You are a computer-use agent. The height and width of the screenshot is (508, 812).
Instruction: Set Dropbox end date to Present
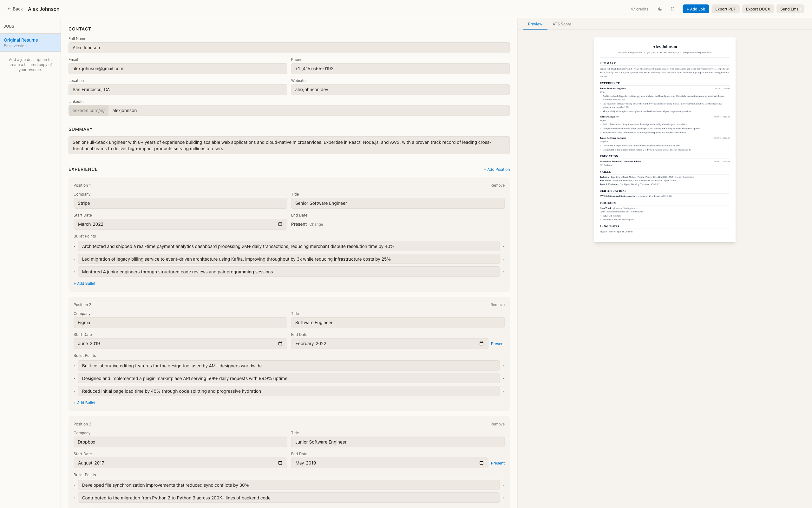[x=498, y=463]
